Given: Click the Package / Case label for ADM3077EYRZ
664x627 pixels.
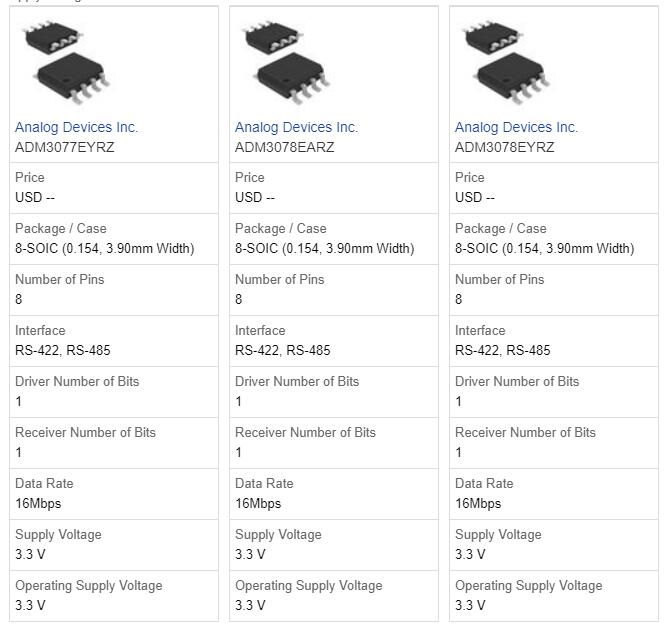Looking at the screenshot, I should 60,228.
